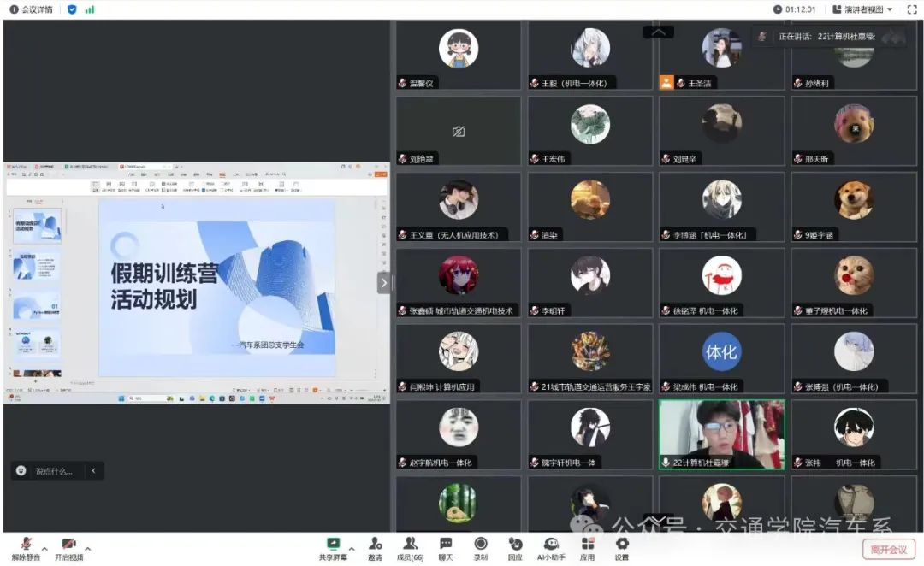Unmute microphone with 解除静音 button
Viewport: 924px width, 566px height.
26,547
